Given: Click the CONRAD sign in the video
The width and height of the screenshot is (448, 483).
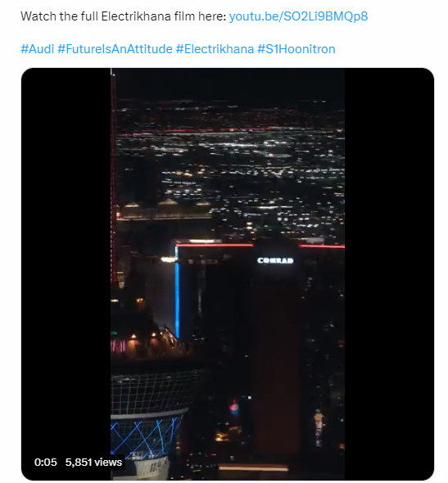Looking at the screenshot, I should click(x=275, y=260).
